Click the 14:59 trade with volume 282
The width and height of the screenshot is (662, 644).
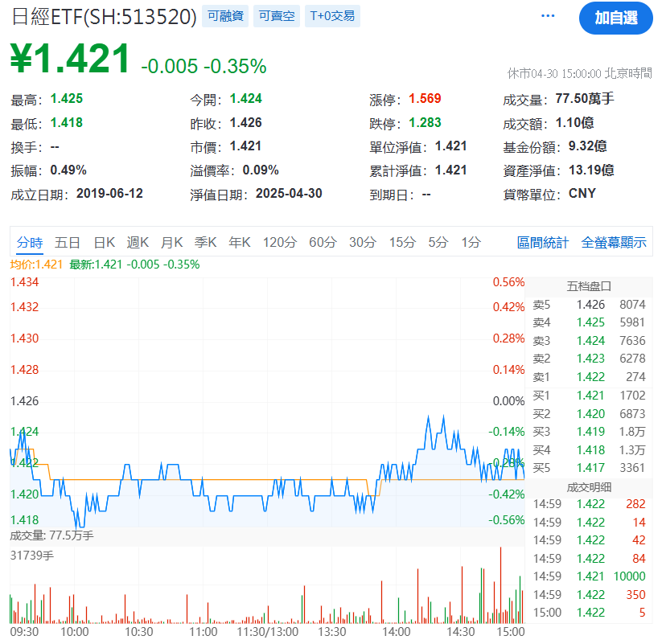(589, 504)
